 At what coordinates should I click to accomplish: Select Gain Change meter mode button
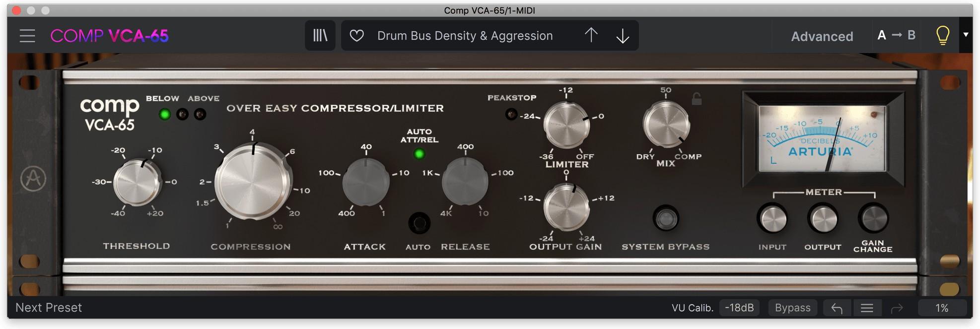point(873,218)
